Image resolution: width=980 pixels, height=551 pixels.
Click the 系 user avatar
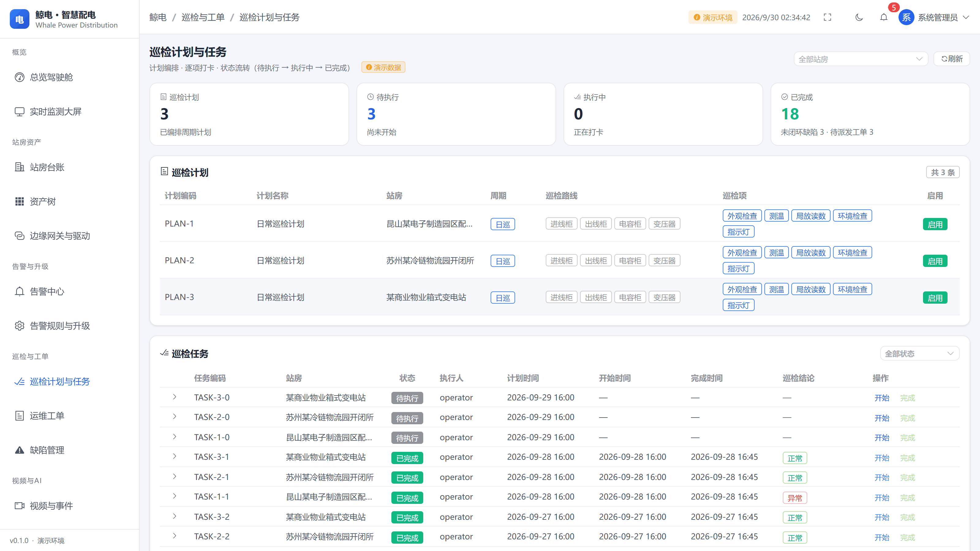click(906, 17)
